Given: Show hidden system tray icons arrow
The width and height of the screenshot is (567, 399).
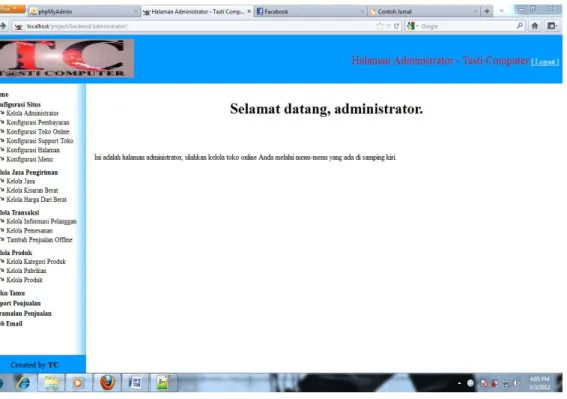Looking at the screenshot, I should (x=459, y=383).
